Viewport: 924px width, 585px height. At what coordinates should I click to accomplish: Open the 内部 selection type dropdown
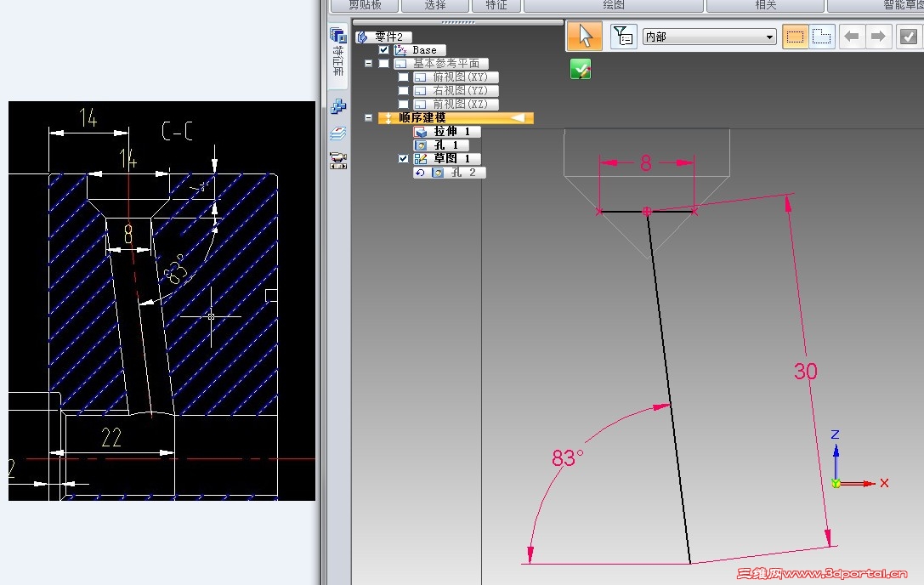(x=709, y=37)
